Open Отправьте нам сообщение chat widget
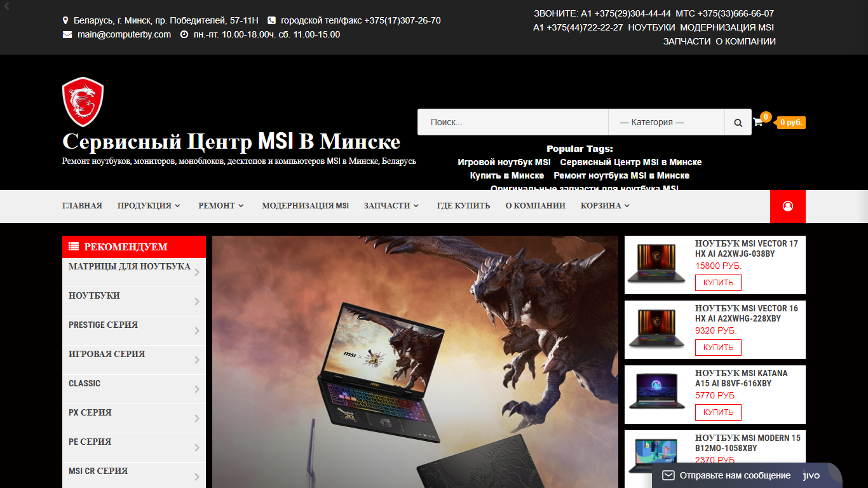The width and height of the screenshot is (868, 488). click(x=747, y=475)
